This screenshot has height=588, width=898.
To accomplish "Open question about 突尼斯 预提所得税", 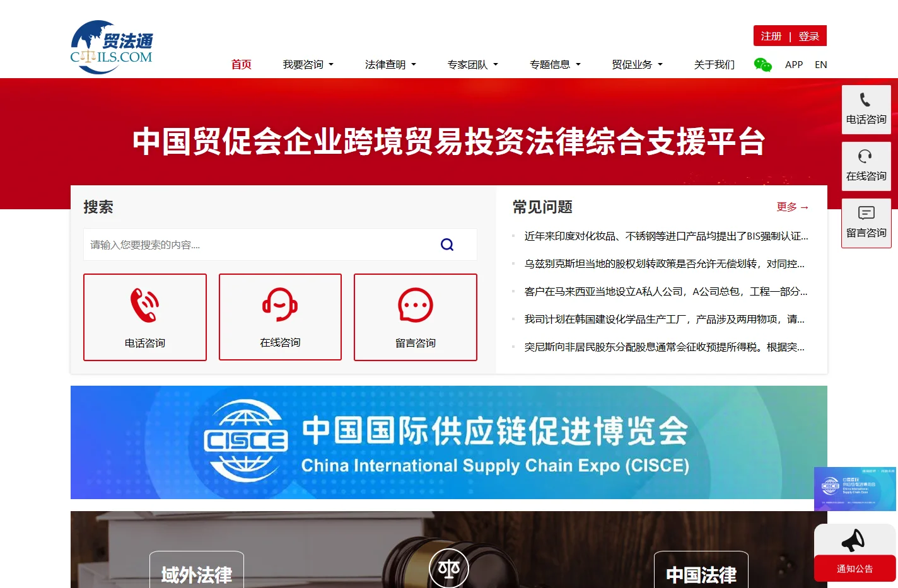I will [665, 347].
